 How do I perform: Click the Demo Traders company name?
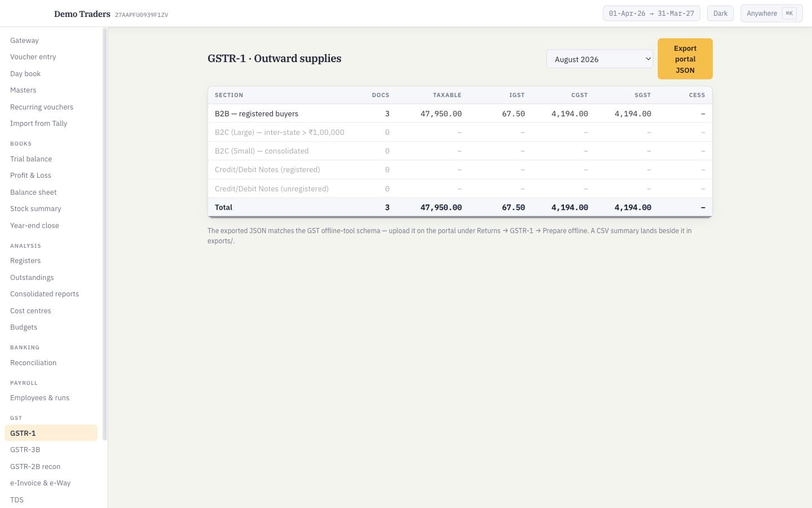click(82, 14)
